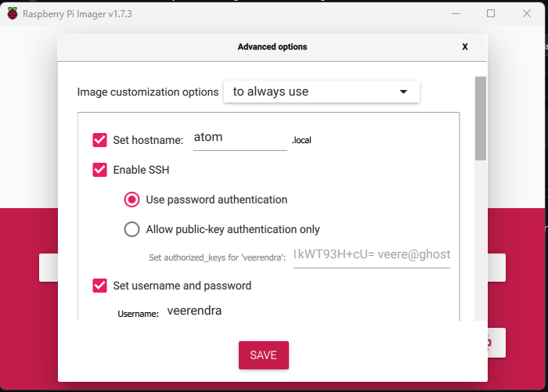Click the Raspberry Pi logo in title bar
Screen dimensions: 548x392
pos(12,13)
